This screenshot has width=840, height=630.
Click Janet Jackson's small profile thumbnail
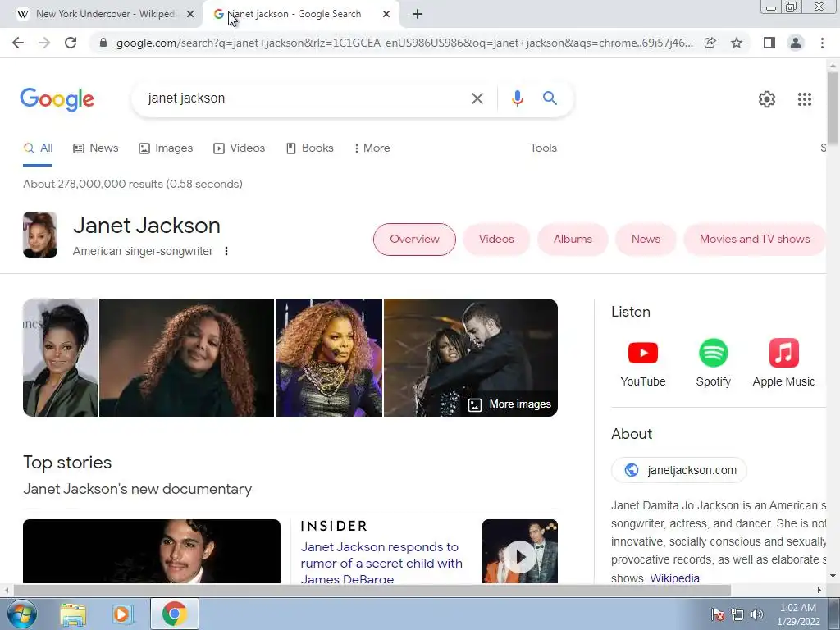[x=40, y=235]
